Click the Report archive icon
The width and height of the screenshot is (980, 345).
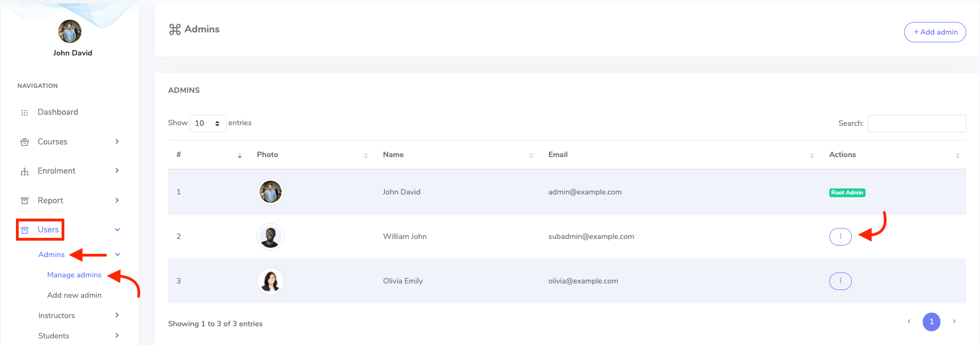(x=24, y=201)
